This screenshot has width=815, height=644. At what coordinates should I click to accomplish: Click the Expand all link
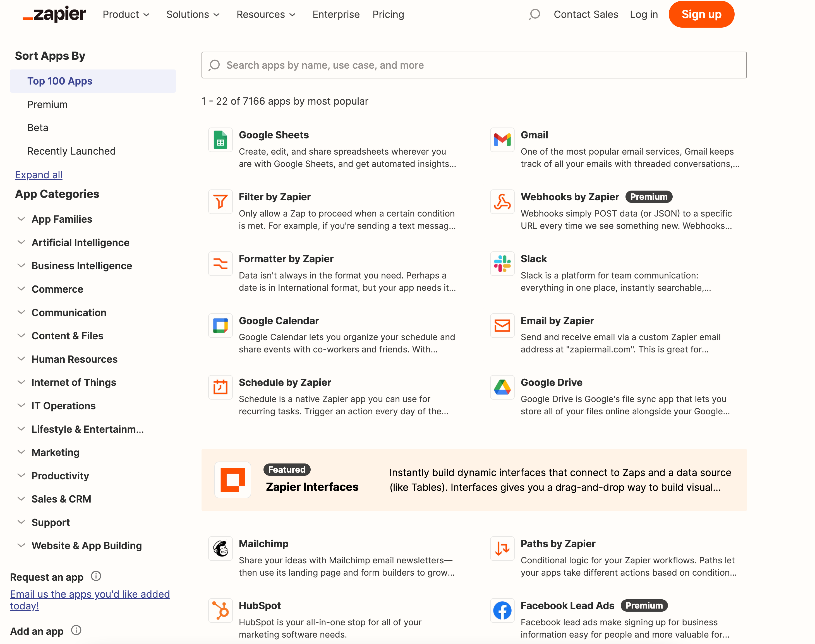coord(39,175)
